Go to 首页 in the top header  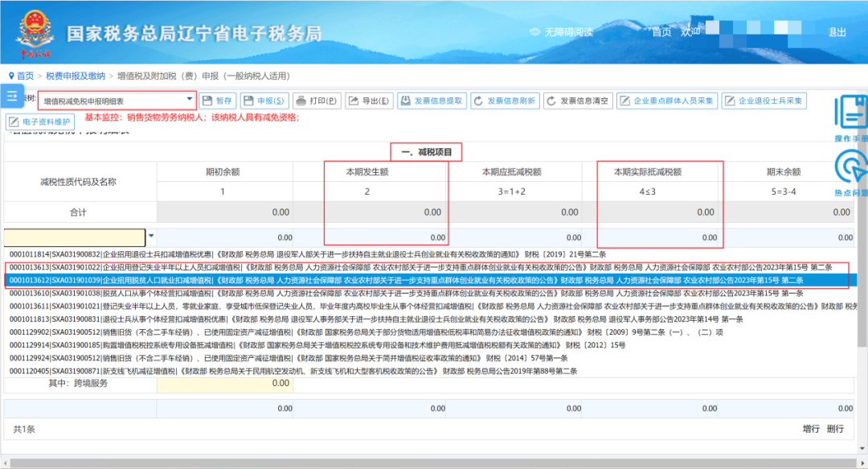661,32
